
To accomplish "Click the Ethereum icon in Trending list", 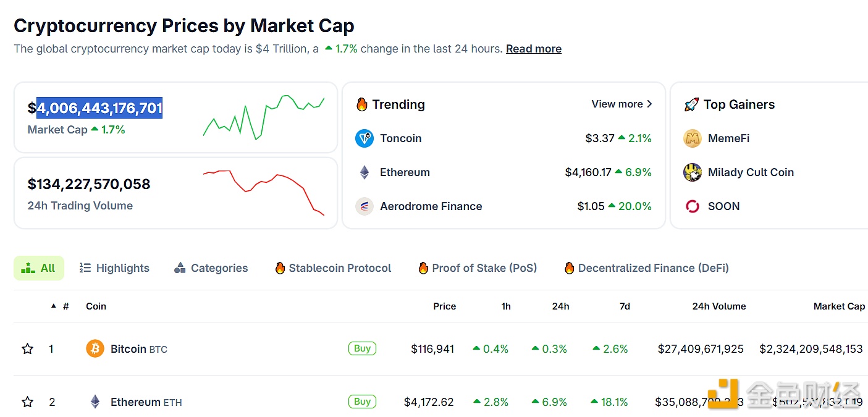I will click(364, 172).
